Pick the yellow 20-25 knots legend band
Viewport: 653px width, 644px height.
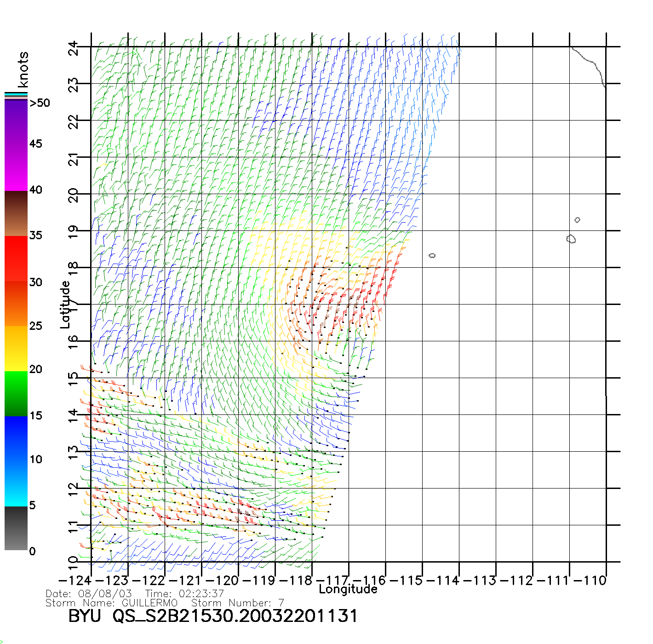[x=16, y=348]
